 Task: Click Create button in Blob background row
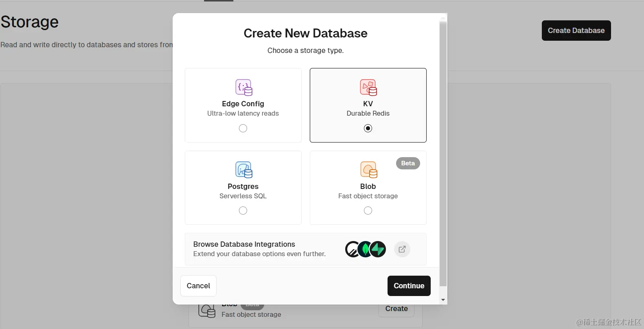point(396,309)
